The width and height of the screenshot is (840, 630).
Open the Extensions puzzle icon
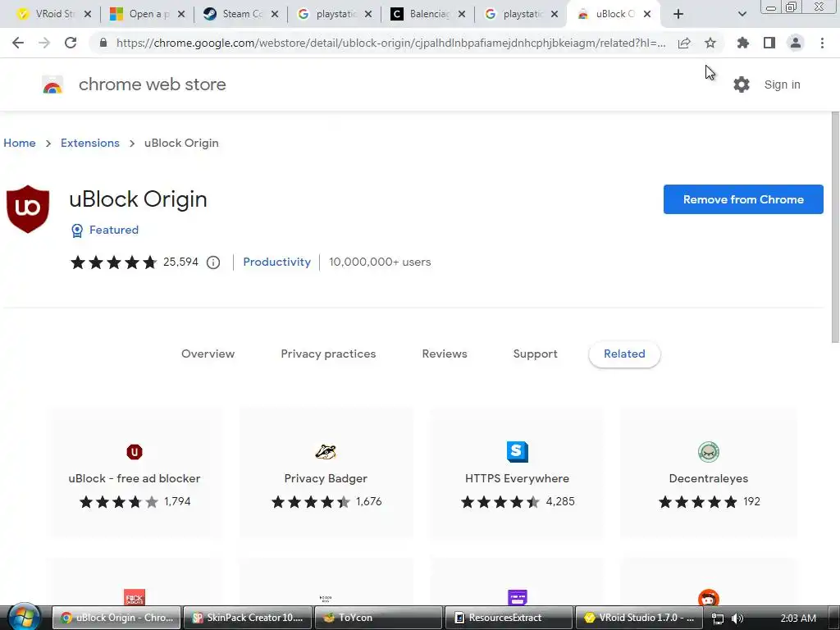click(x=742, y=43)
